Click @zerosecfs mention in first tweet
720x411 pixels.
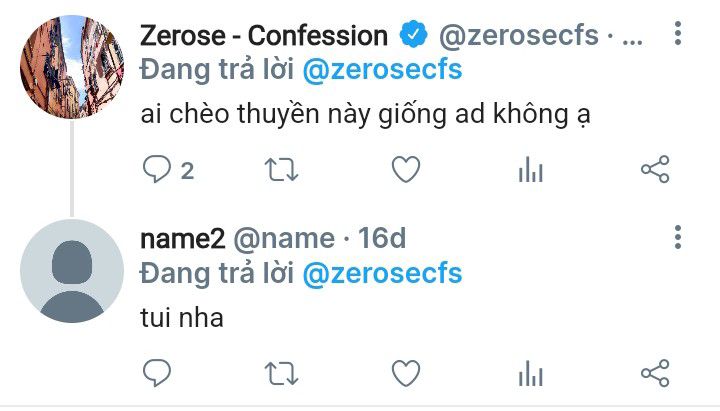tap(382, 70)
